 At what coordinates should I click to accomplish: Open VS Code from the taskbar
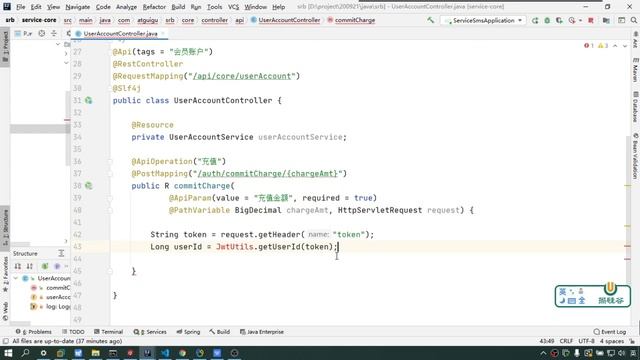tap(165, 353)
